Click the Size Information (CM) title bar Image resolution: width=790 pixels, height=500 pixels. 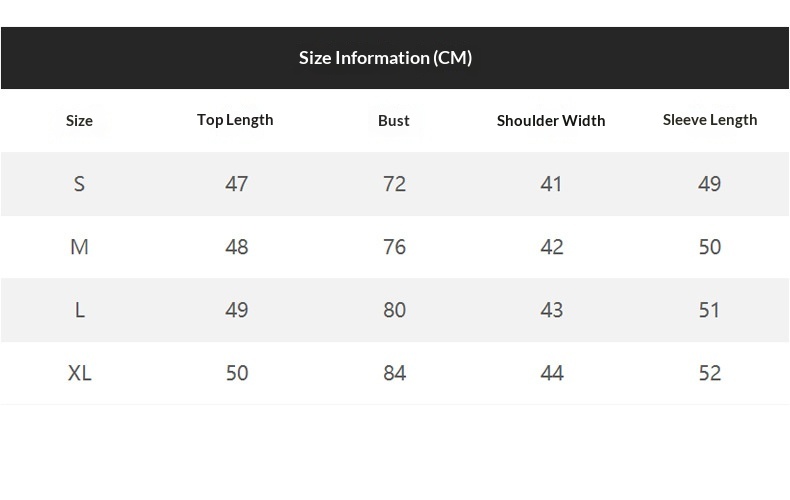(x=385, y=58)
